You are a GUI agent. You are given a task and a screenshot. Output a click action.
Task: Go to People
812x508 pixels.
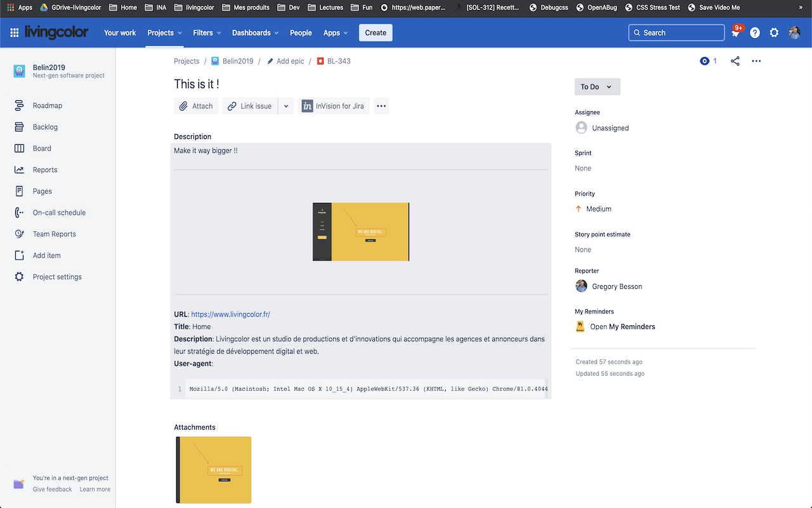point(301,32)
